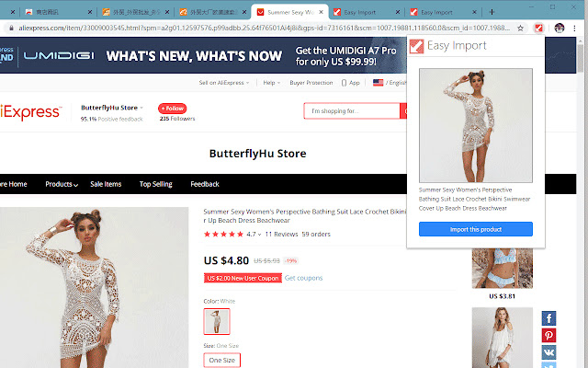Expand the Products dropdown menu
This screenshot has height=368, width=588.
click(62, 184)
